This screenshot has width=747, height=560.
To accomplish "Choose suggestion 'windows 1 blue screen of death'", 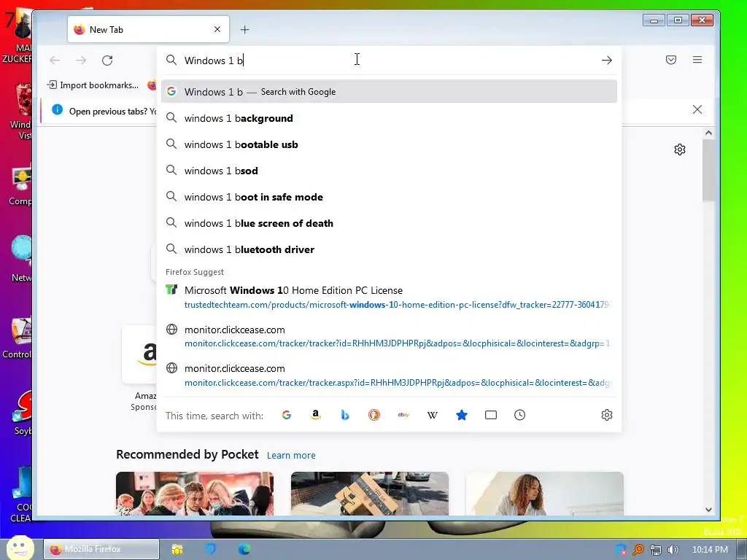I will pos(389,223).
